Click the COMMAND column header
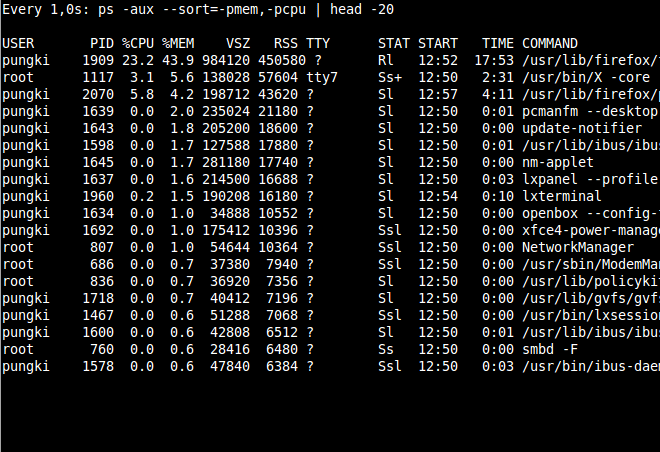This screenshot has height=452, width=660. coord(550,44)
